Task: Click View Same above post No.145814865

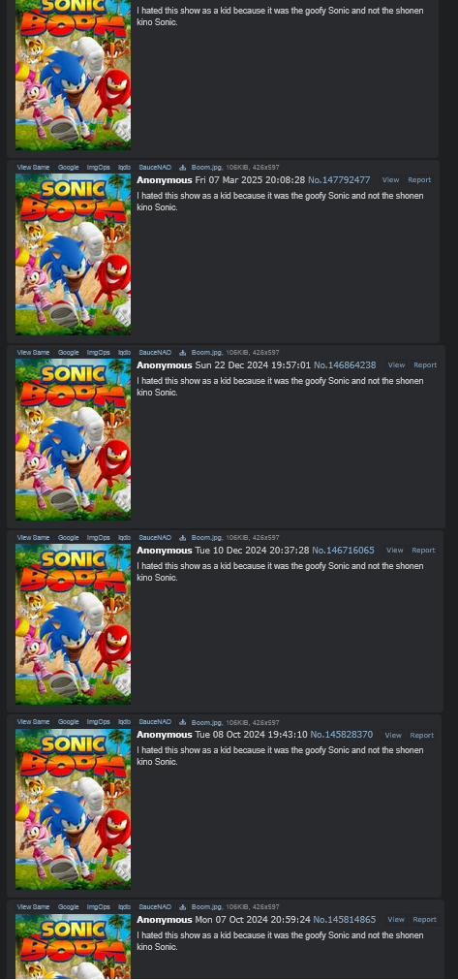Action: [x=33, y=907]
